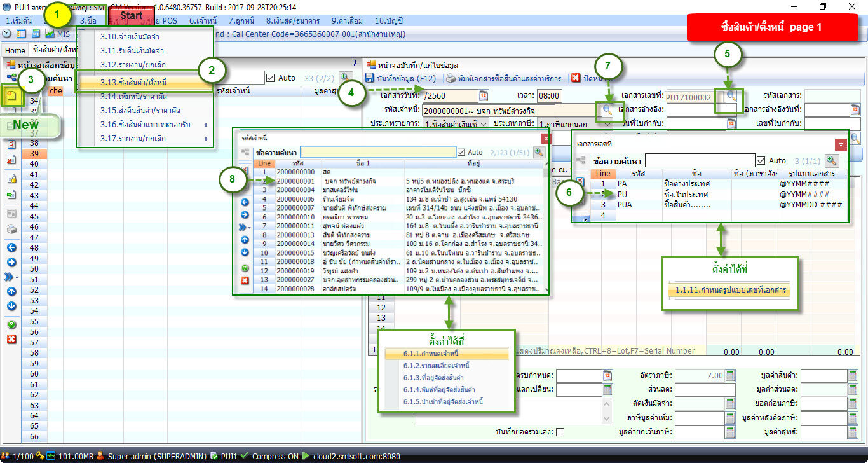Viewport: 868px width, 463px height.
Task: Close the เอกสารเลขที่ popup window
Action: tap(841, 144)
